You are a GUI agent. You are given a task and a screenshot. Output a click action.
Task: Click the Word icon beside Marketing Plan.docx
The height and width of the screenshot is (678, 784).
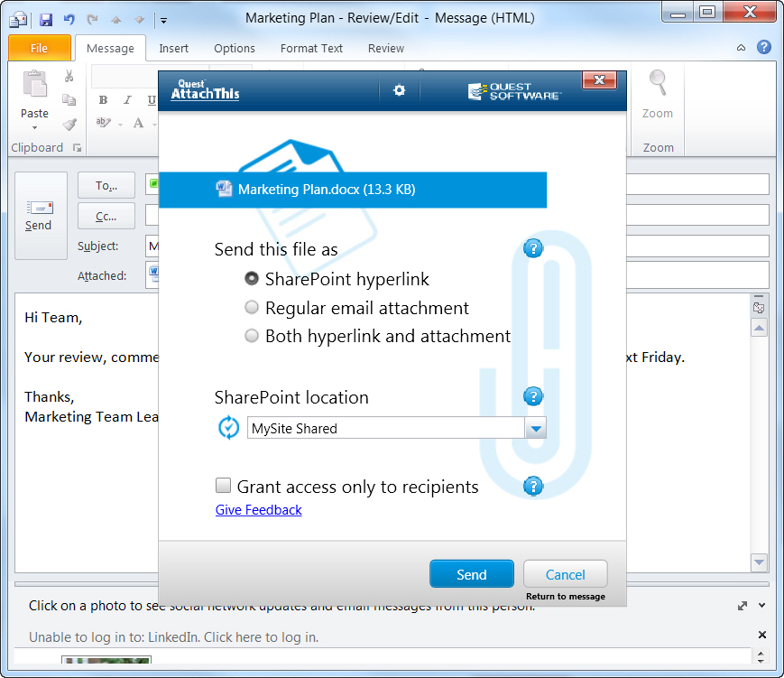224,190
